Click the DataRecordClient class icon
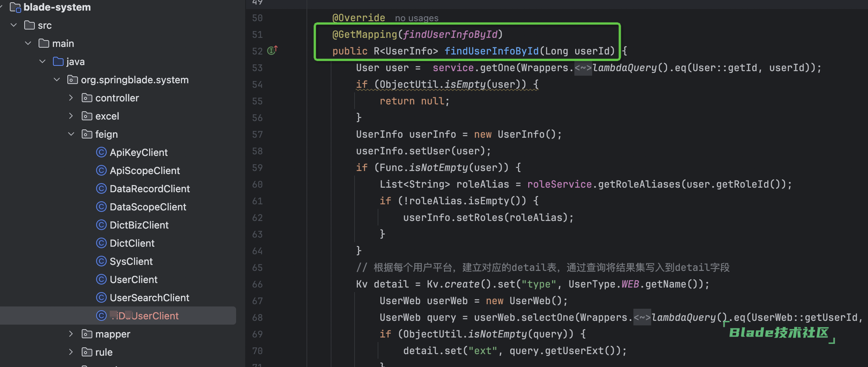This screenshot has width=868, height=367. click(x=101, y=188)
